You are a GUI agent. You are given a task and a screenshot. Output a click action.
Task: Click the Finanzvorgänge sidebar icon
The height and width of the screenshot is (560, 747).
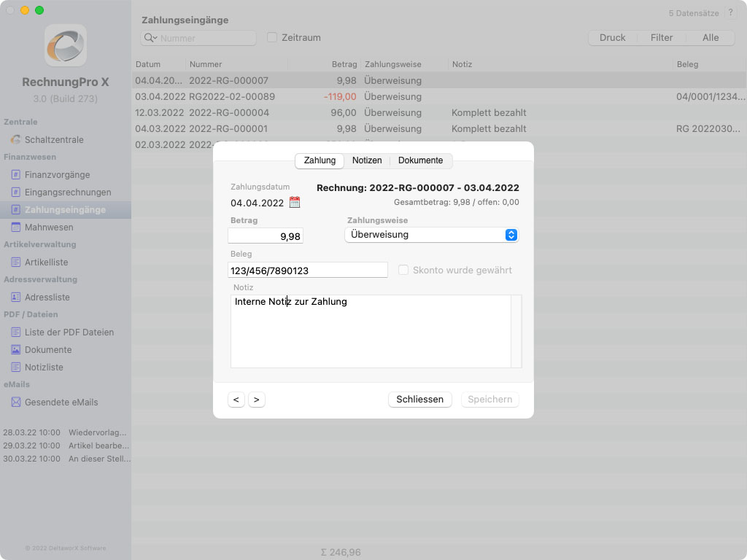click(16, 175)
